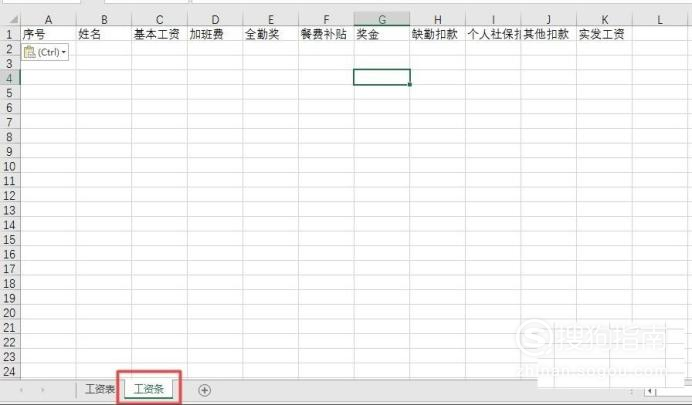Image resolution: width=692 pixels, height=405 pixels.
Task: Click cell containing 个人社保扣款
Action: tap(493, 34)
